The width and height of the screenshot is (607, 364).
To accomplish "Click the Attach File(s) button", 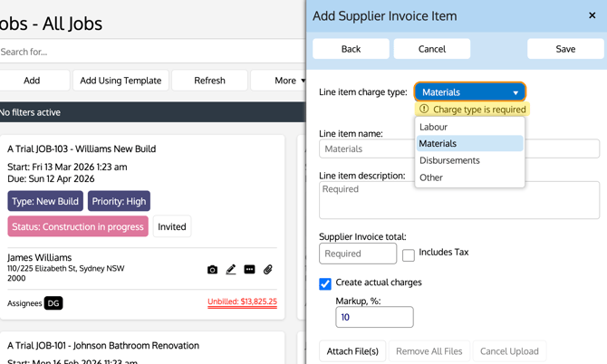I will (x=352, y=351).
